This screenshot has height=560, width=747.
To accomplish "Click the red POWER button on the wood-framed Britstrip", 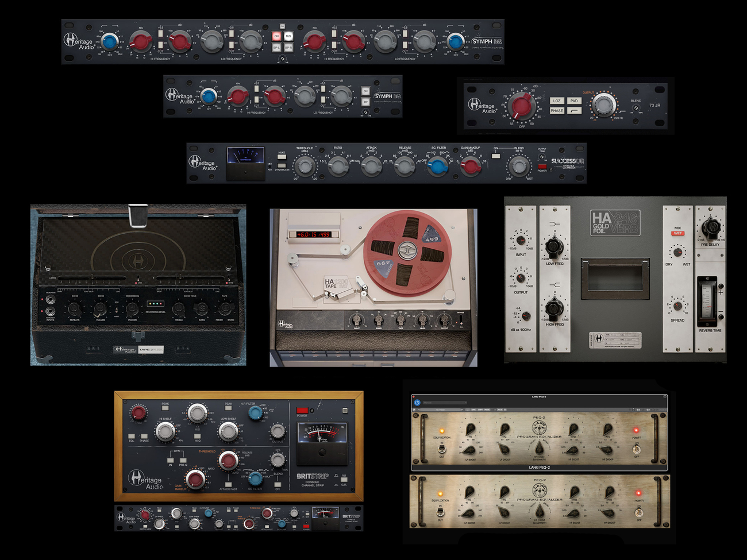I will pos(302,411).
